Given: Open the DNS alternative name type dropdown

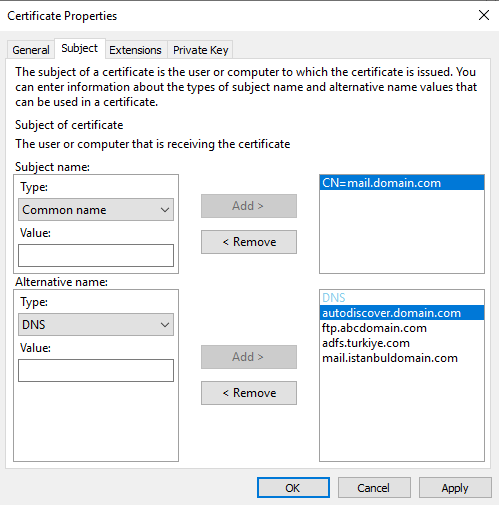Looking at the screenshot, I should [96, 324].
